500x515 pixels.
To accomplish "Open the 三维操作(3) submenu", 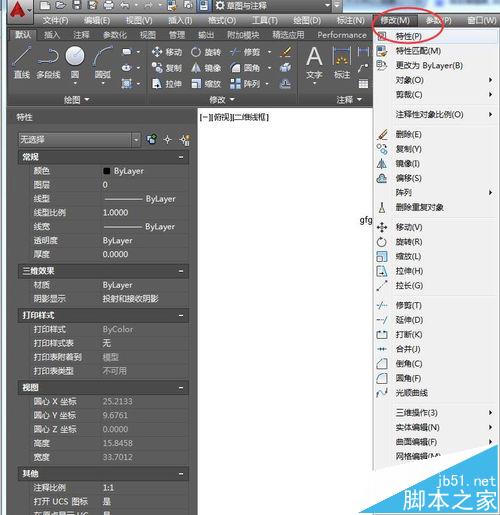I will (435, 413).
